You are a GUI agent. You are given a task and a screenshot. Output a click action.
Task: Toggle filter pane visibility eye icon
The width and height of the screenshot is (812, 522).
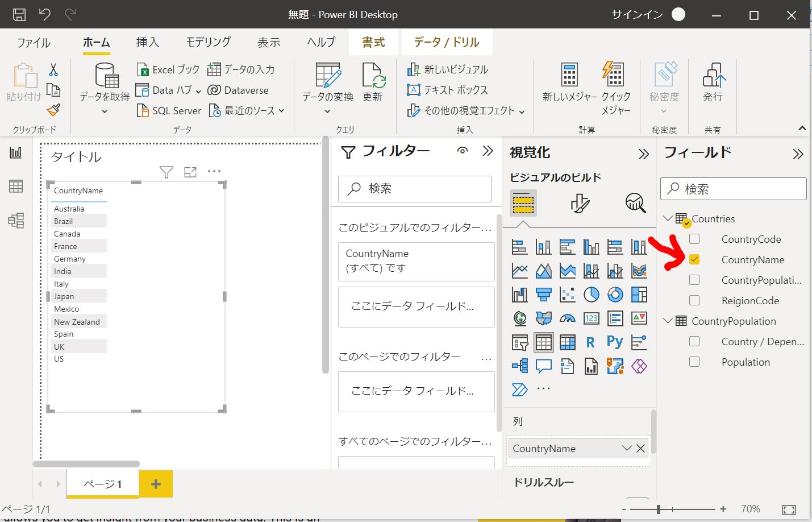[463, 151]
